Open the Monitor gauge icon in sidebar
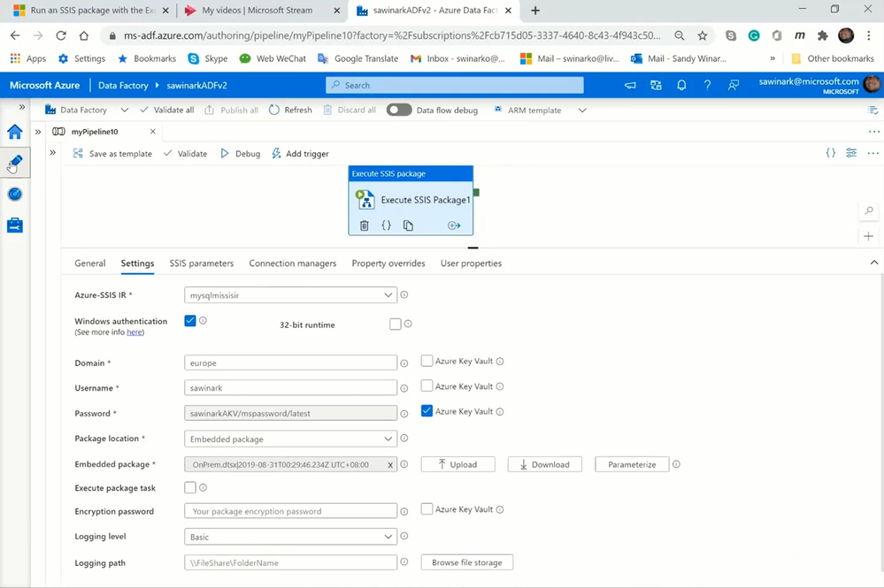884x588 pixels. coord(15,195)
